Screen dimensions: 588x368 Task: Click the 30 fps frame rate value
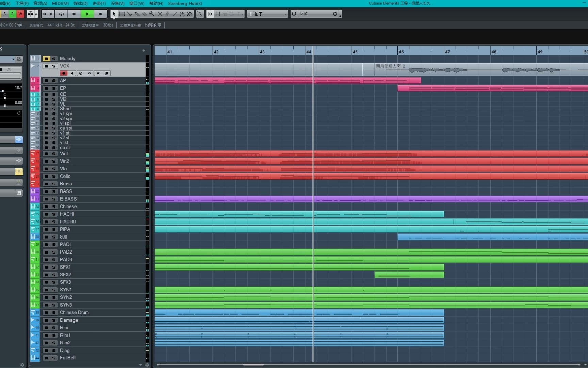tap(108, 25)
